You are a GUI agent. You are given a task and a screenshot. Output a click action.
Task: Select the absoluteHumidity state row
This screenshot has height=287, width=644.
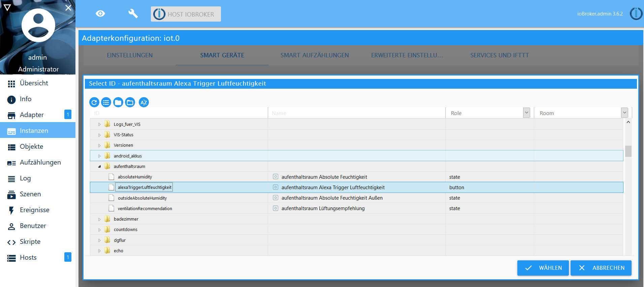(357, 177)
